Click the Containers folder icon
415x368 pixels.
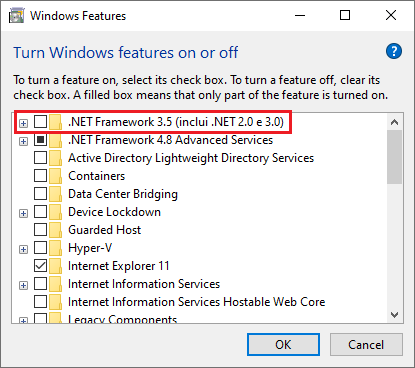coord(55,176)
